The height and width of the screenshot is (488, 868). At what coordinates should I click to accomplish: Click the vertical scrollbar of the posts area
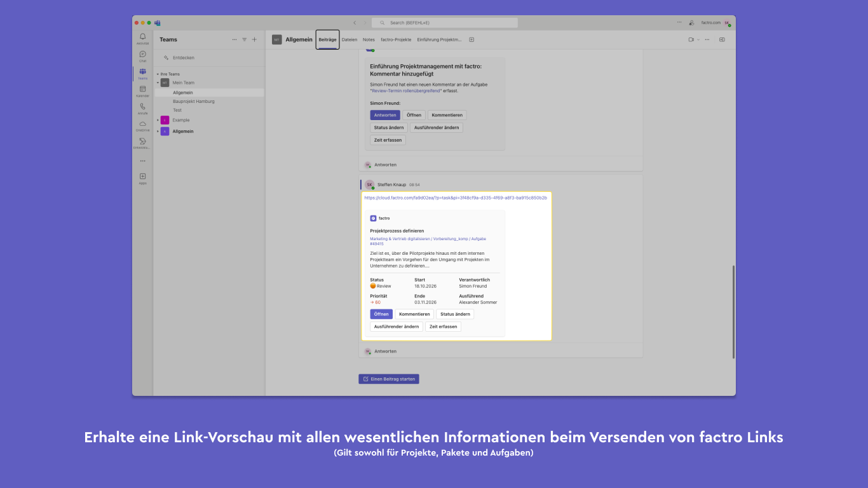[x=733, y=312]
